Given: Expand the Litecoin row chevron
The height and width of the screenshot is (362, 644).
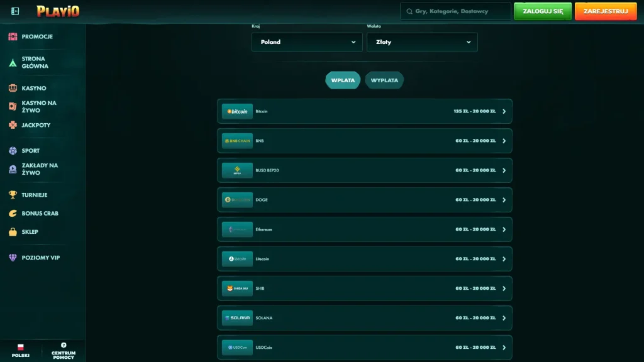Looking at the screenshot, I should pos(504,259).
